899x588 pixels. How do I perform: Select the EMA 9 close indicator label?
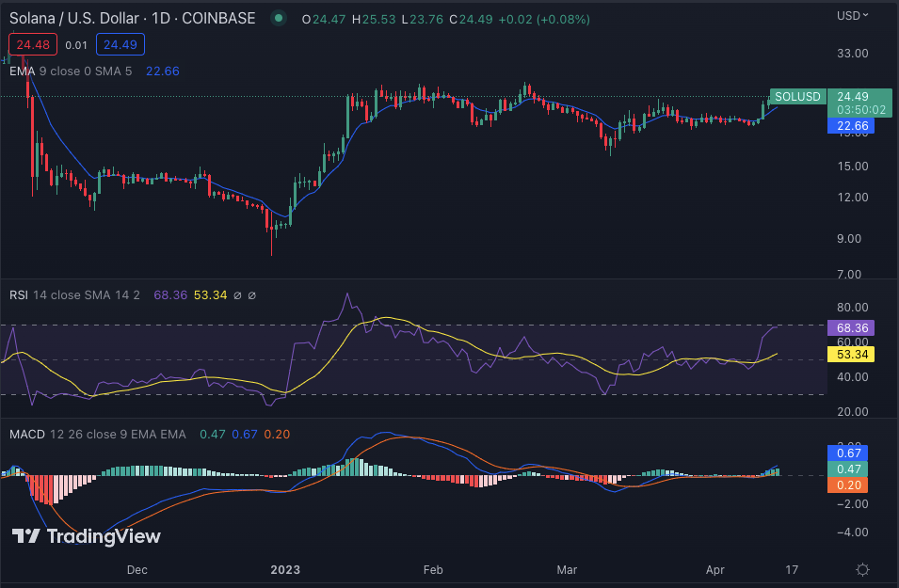pos(71,72)
